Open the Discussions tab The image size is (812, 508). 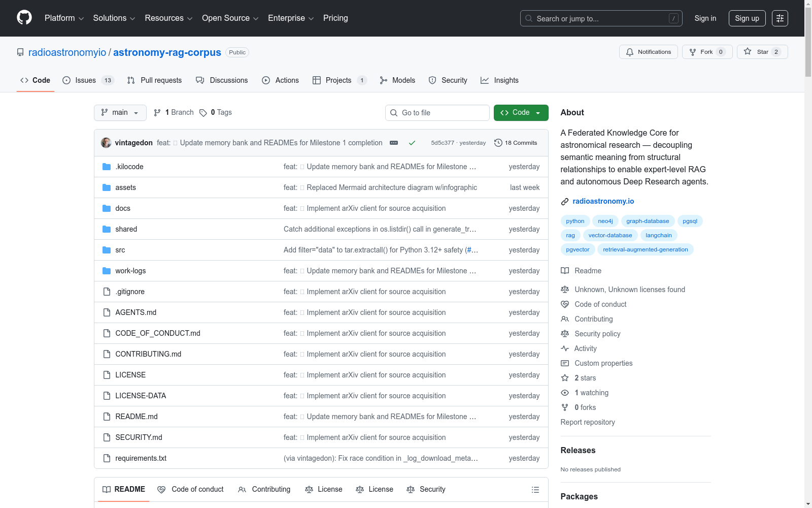pyautogui.click(x=222, y=80)
